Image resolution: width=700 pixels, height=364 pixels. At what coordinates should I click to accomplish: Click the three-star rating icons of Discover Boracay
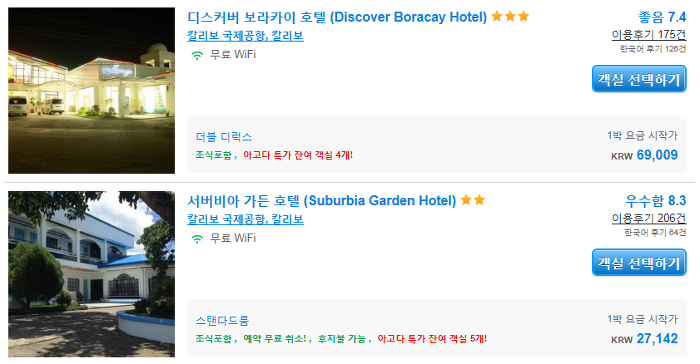(510, 17)
